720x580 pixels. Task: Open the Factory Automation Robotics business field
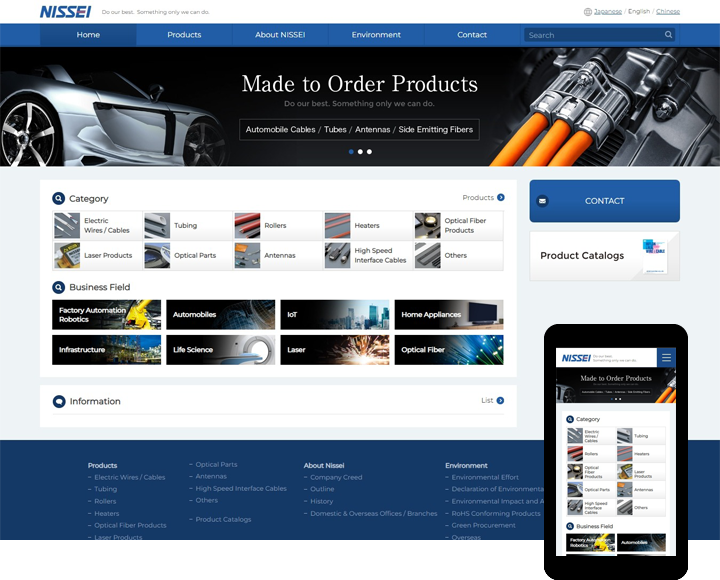coord(107,315)
